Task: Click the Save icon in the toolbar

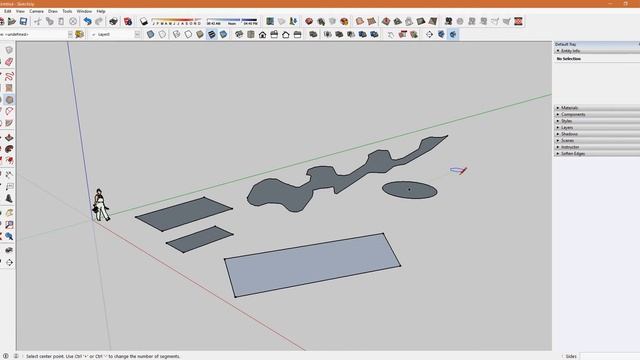Action: (x=23, y=21)
